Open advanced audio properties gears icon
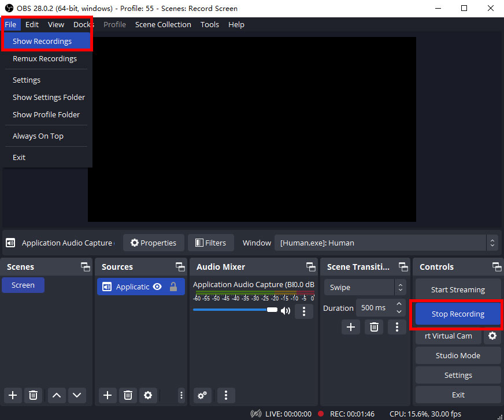The height and width of the screenshot is (420, 504). [x=202, y=395]
